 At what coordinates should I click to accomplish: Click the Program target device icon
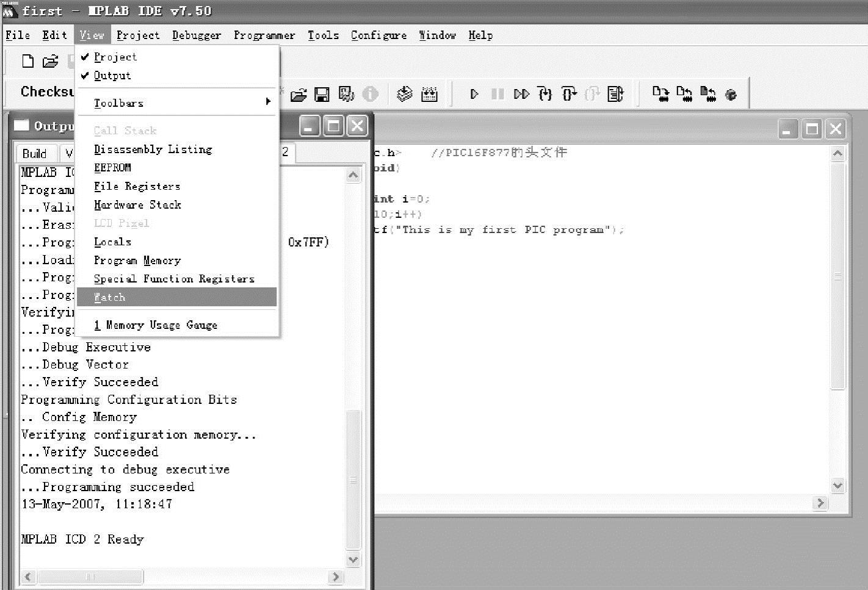(660, 94)
